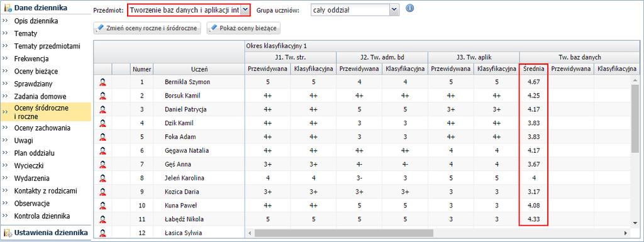Click the name Łabędź Nikola
The image size is (644, 242).
184,219
